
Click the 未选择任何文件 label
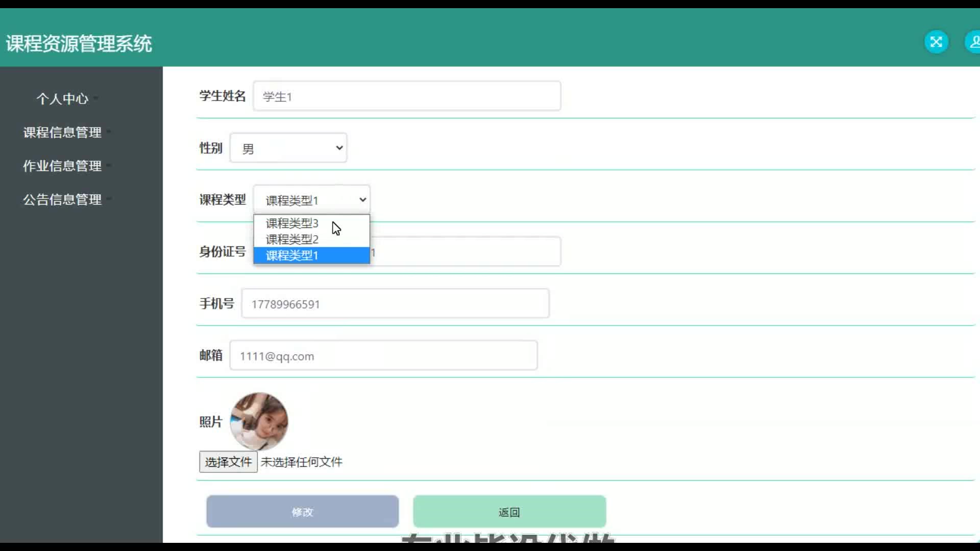click(301, 462)
